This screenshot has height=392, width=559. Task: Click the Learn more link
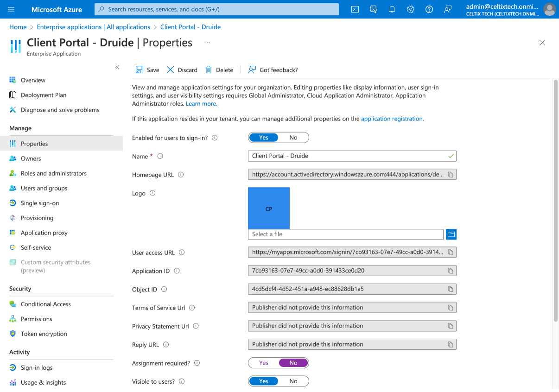(201, 104)
